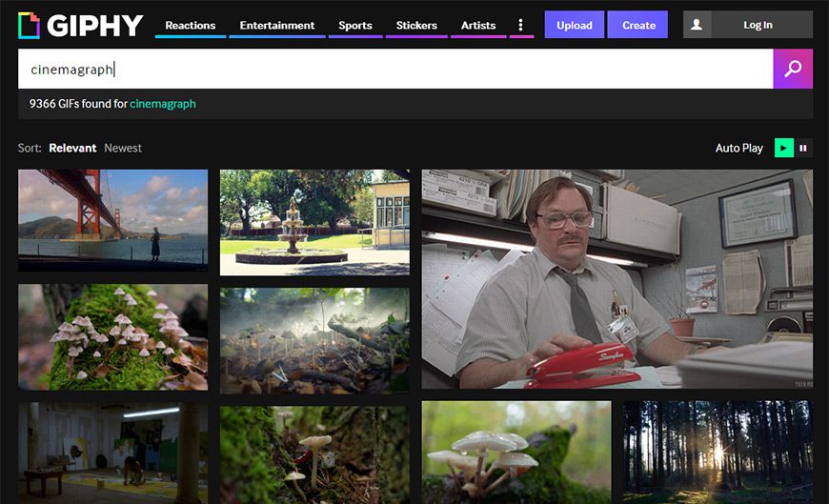Click the Upload button
This screenshot has width=829, height=504.
coord(575,25)
